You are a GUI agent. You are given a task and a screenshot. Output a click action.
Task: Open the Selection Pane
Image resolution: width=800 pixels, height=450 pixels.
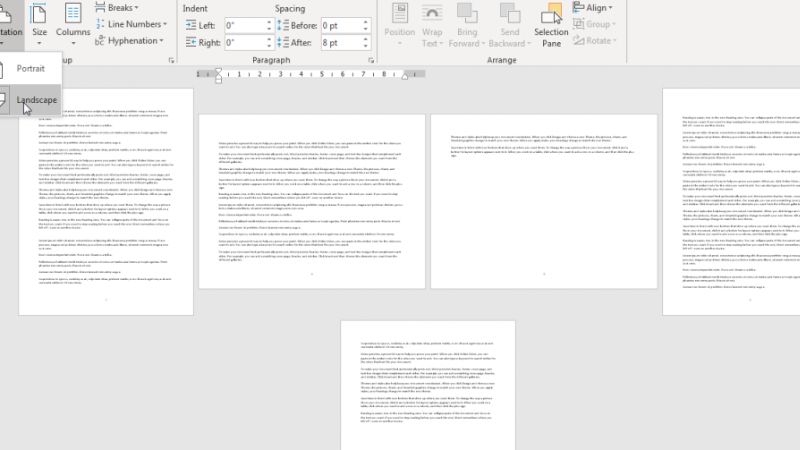coord(551,26)
